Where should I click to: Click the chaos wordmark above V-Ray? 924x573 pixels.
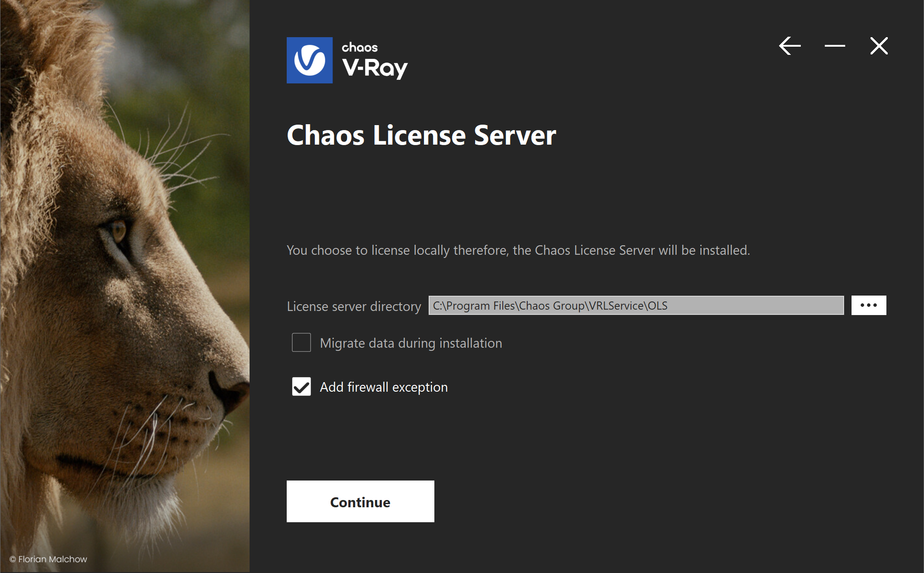point(359,47)
